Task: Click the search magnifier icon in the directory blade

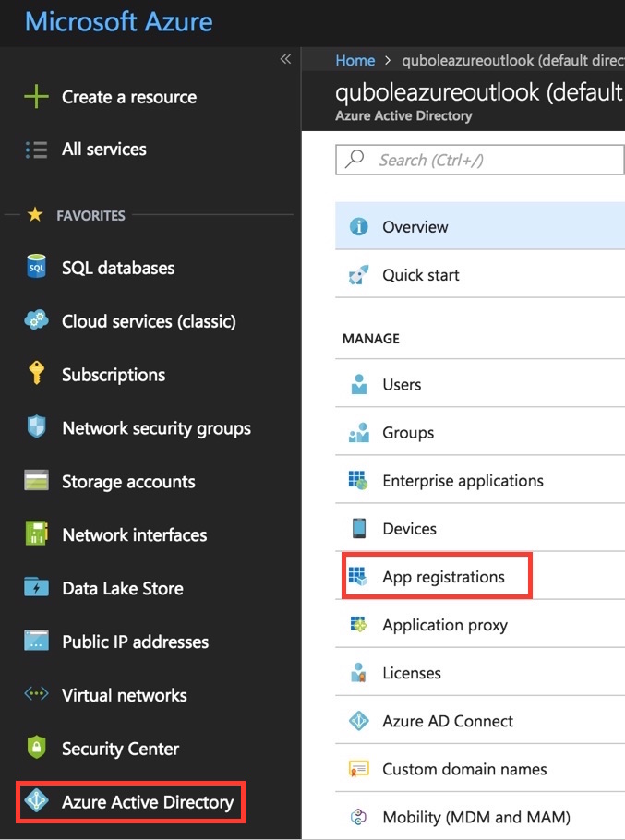Action: click(355, 159)
